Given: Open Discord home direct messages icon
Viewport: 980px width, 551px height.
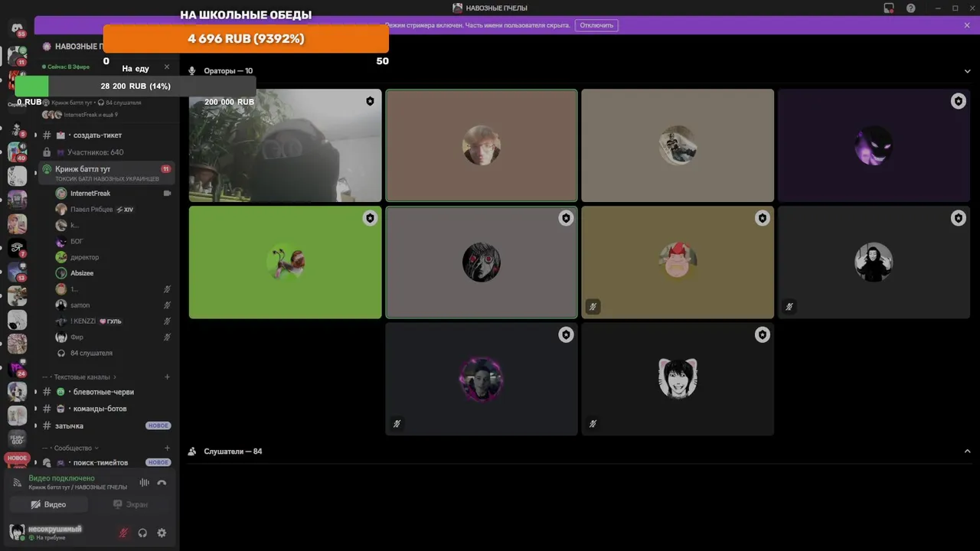Looking at the screenshot, I should click(x=17, y=28).
